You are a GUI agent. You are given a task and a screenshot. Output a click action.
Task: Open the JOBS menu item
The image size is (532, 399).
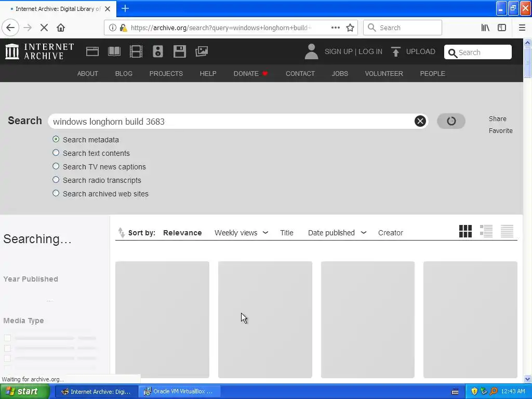340,73
